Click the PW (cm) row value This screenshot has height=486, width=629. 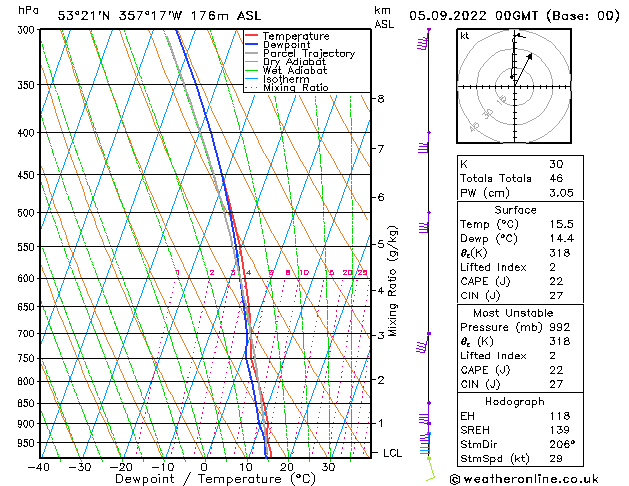point(561,193)
